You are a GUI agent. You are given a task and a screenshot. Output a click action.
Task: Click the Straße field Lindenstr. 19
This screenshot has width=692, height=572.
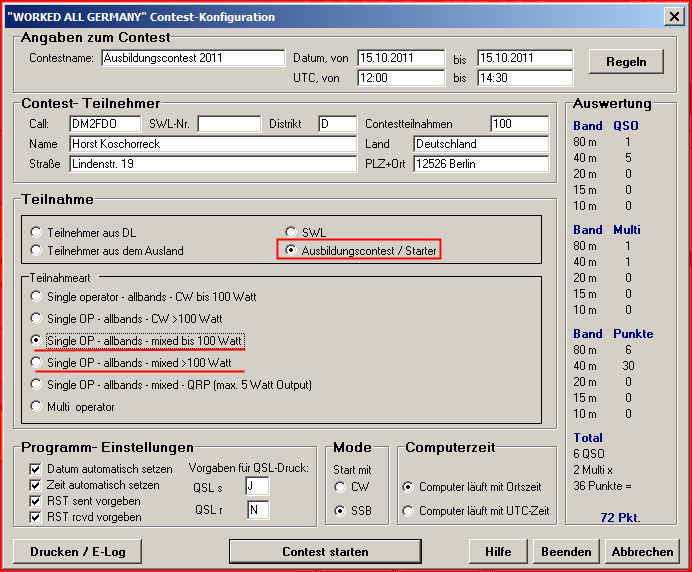pyautogui.click(x=213, y=164)
